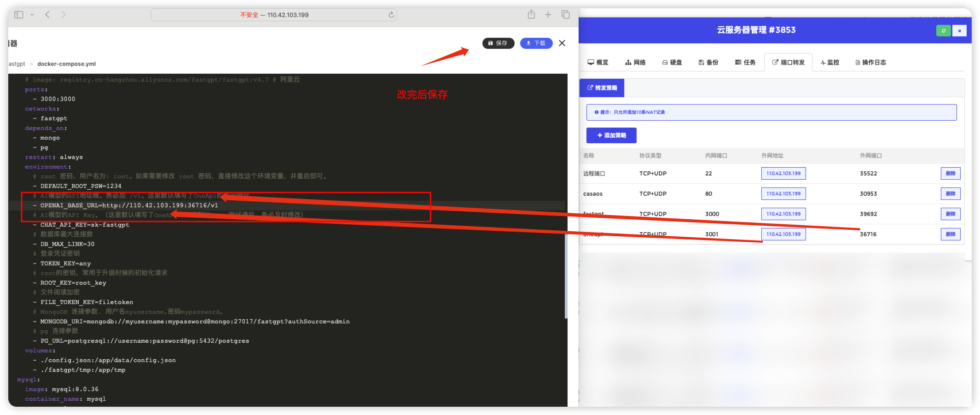Switch to the 网络 tab

click(x=635, y=62)
